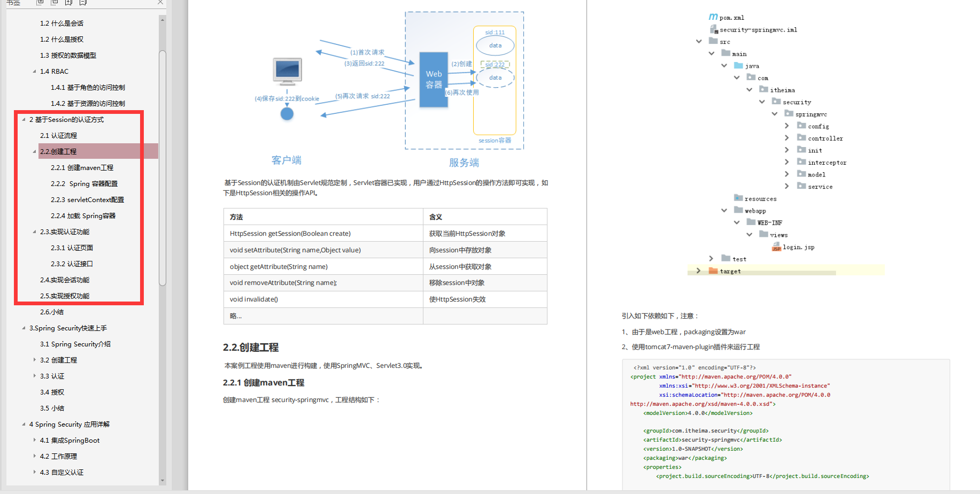This screenshot has height=494, width=980.
Task: Click the interceptor folder in project tree
Action: pyautogui.click(x=822, y=163)
